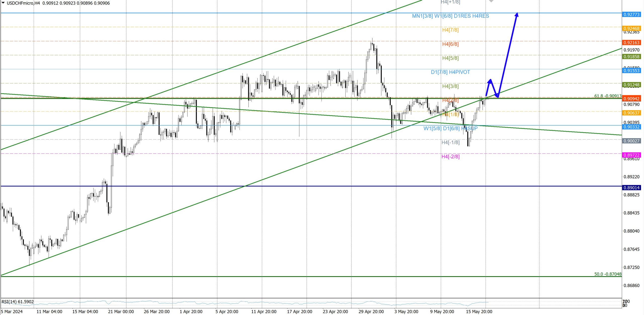Click the 21 Mar 00:00 date marker
The height and width of the screenshot is (315, 644).
click(121, 311)
